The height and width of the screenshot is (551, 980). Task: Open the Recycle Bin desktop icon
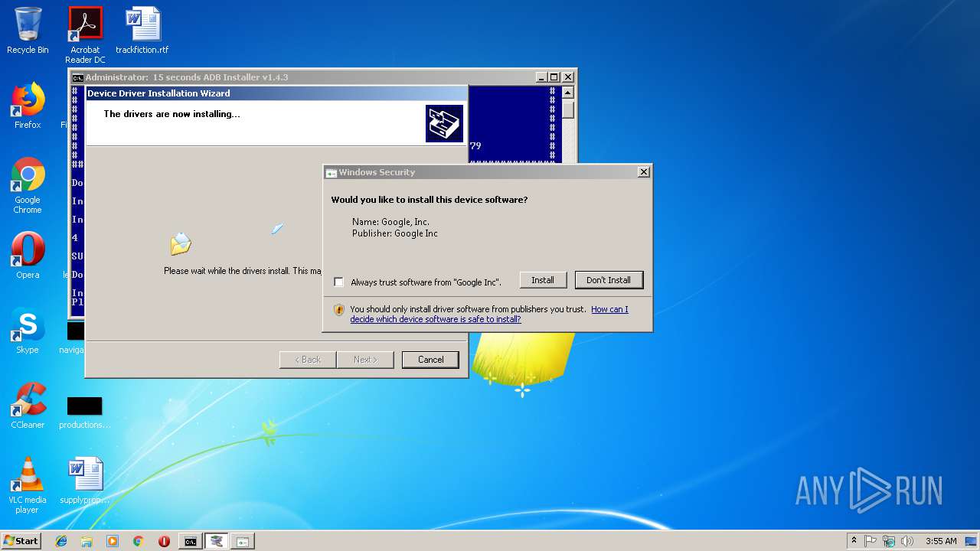point(28,31)
